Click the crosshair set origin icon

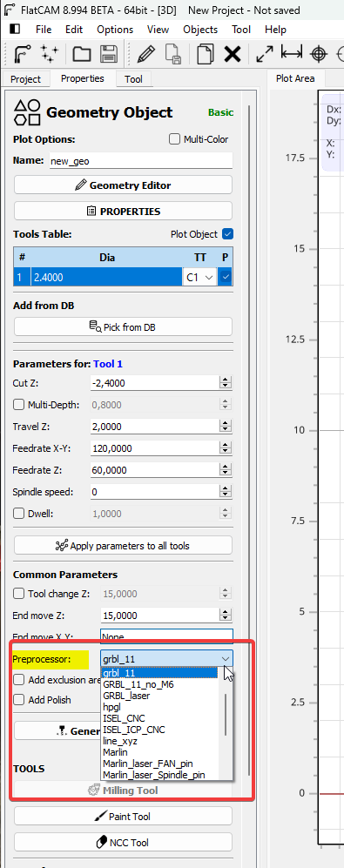[x=318, y=54]
